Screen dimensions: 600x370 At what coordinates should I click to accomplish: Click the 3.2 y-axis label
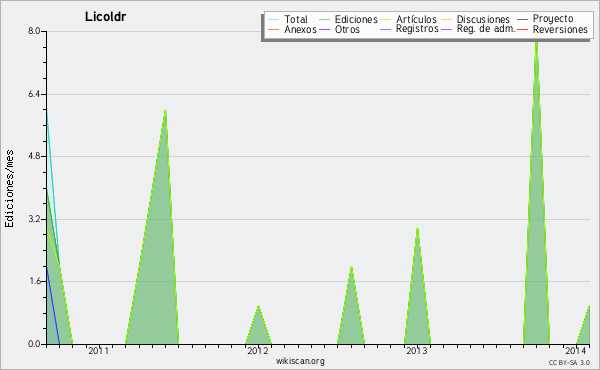point(34,219)
